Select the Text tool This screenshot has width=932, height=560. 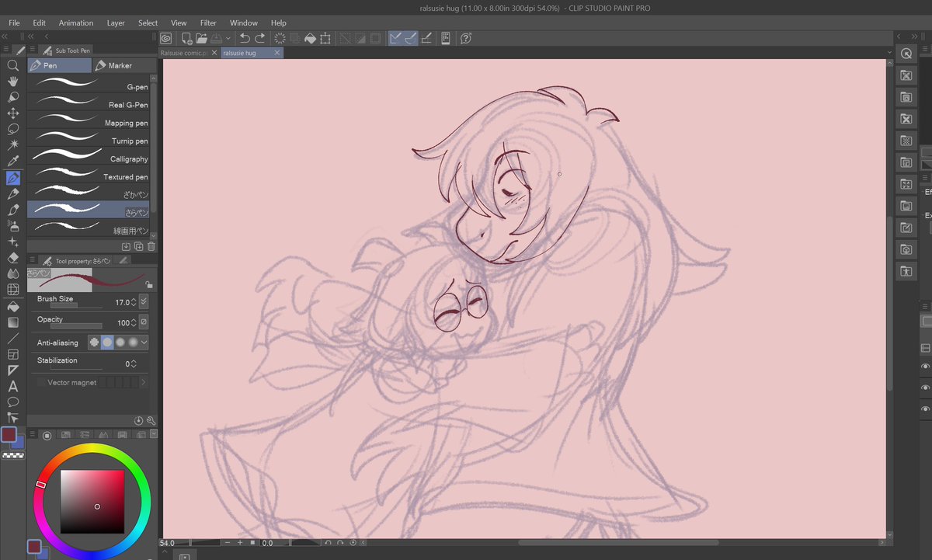13,386
